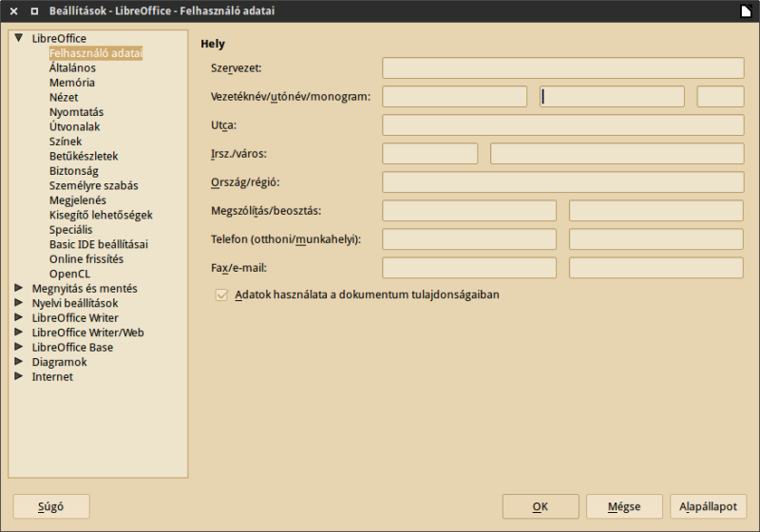Expand the Diagramok node

[18, 361]
